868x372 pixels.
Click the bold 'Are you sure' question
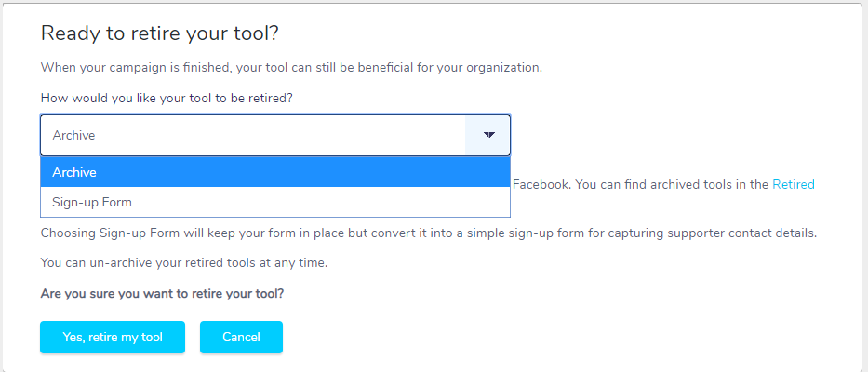[162, 293]
